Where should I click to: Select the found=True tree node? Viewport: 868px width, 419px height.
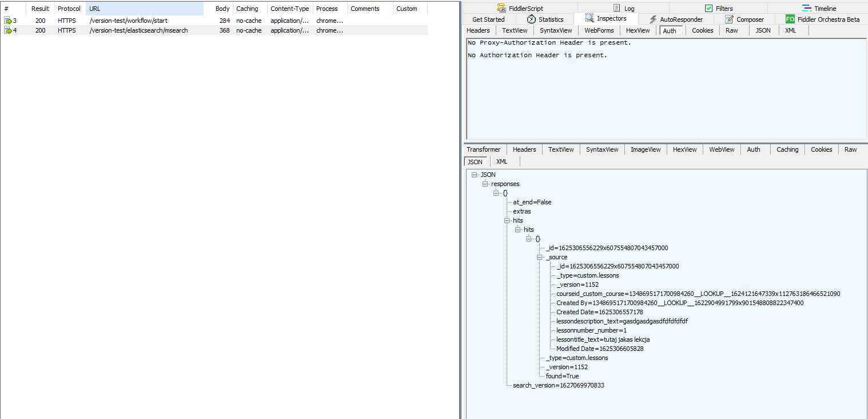(x=562, y=376)
